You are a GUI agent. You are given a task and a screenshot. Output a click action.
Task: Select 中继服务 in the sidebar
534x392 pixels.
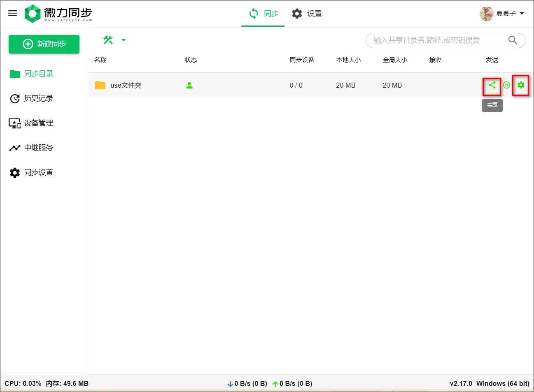coord(32,148)
